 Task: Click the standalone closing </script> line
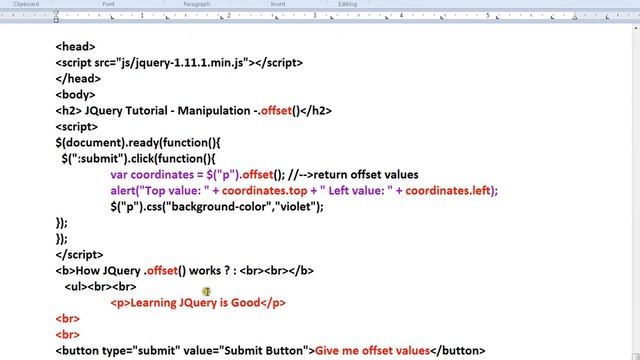[80, 255]
